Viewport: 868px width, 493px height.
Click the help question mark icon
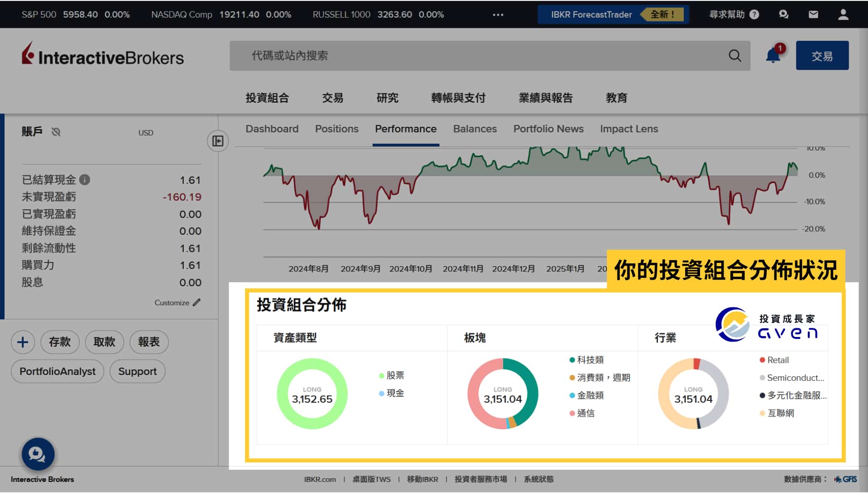click(x=754, y=14)
